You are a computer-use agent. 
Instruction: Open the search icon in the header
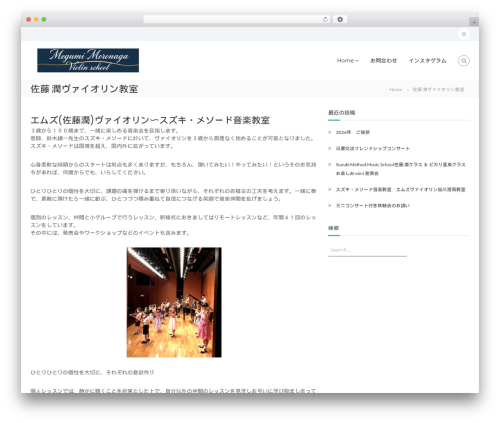tap(464, 61)
